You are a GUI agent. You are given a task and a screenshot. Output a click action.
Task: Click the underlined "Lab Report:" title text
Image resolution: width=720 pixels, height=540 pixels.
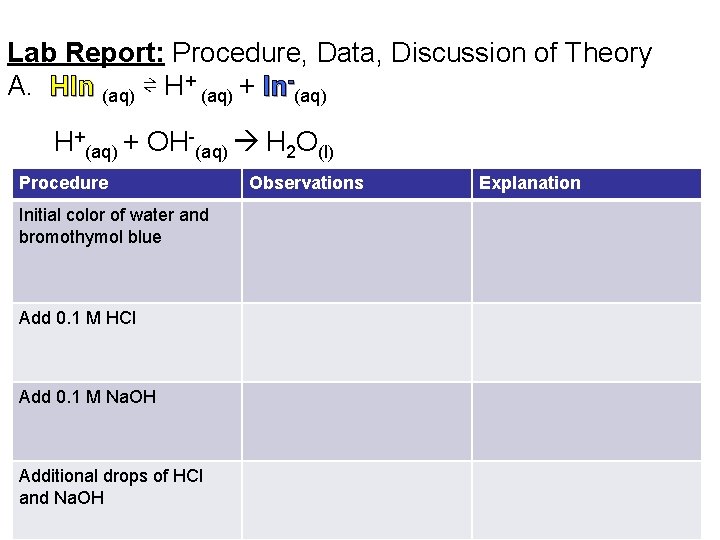pos(87,53)
